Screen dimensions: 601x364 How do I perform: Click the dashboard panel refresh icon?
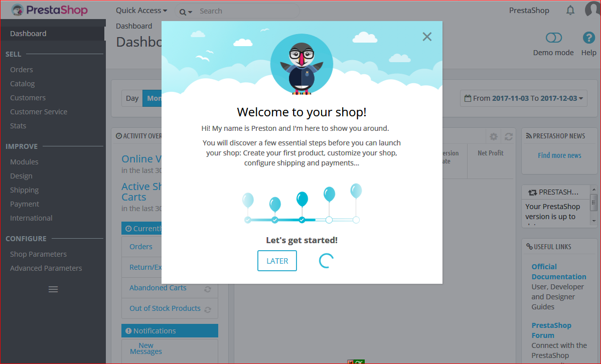[x=509, y=137]
